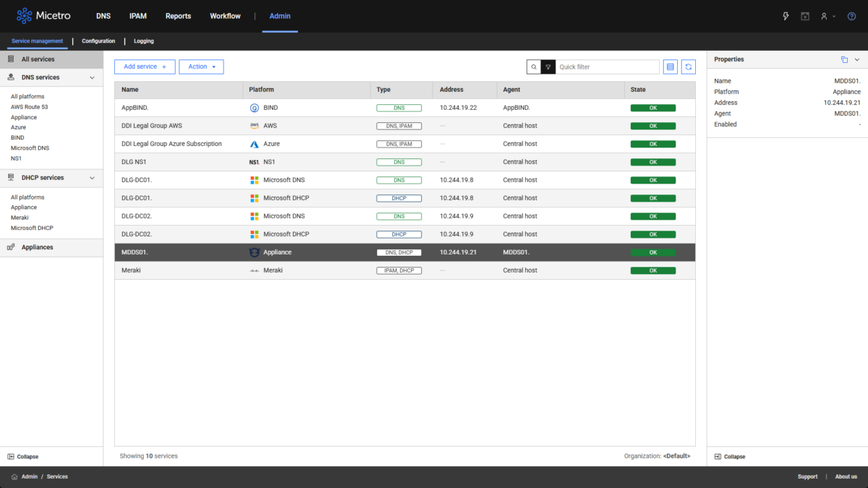The width and height of the screenshot is (868, 488).
Task: Switch to the Logging tab
Action: click(x=143, y=41)
